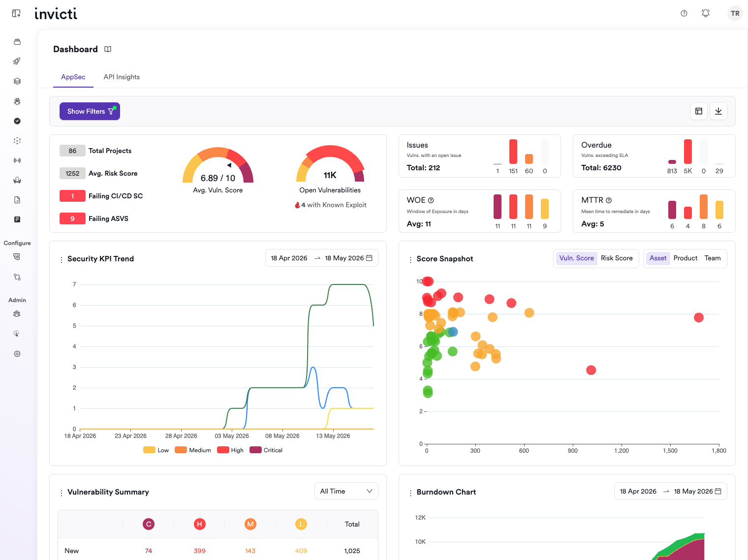Viewport: 748px width, 560px height.
Task: Open the stacked layers sidebar icon
Action: coord(17,81)
